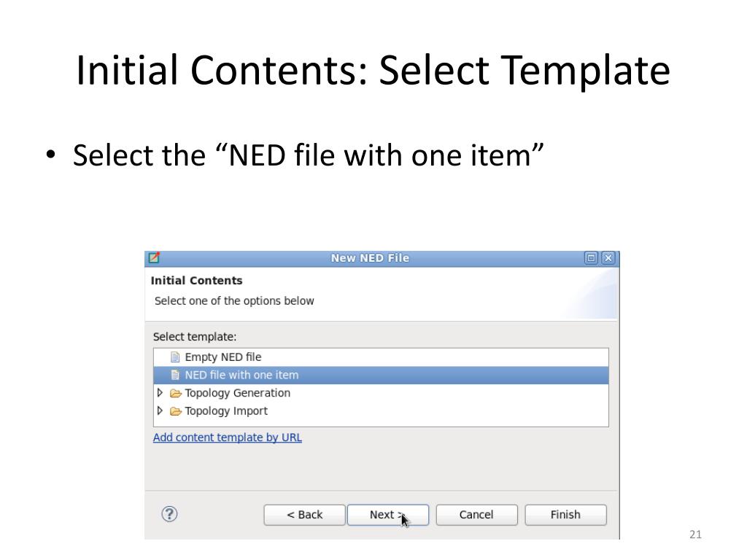
Task: Cancel the New NED File wizard
Action: click(476, 515)
